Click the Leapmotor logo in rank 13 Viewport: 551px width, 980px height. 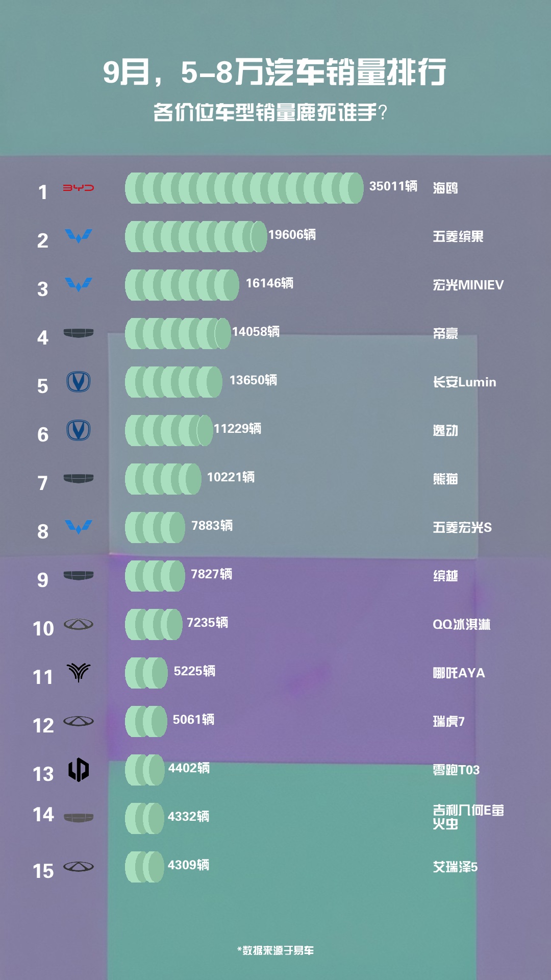tap(79, 770)
